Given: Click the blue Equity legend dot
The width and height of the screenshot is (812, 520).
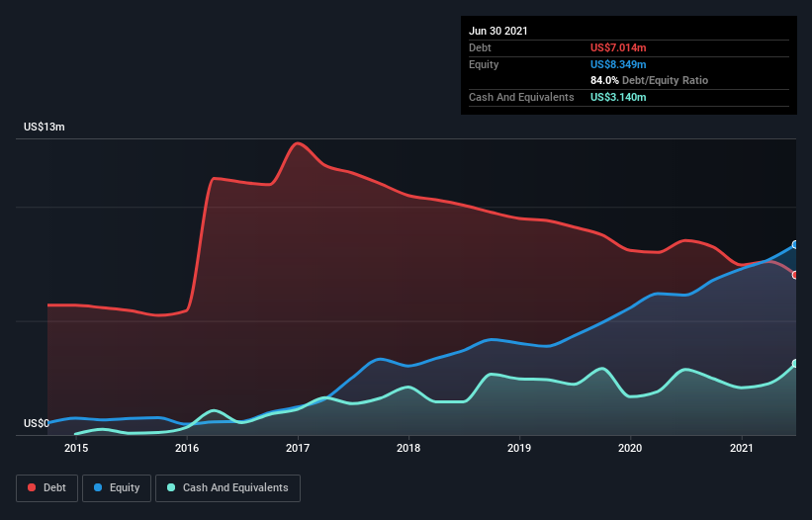Looking at the screenshot, I should point(98,487).
